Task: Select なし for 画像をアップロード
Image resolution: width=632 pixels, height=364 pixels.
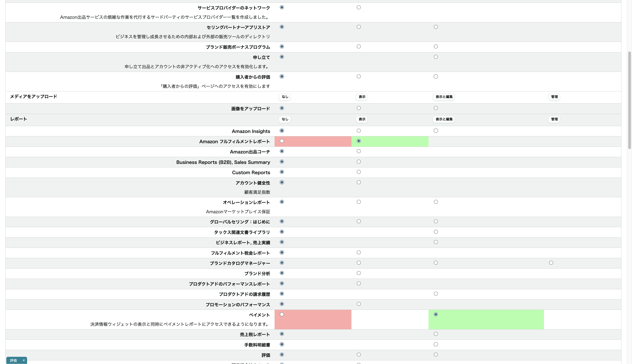Action: 282,108
